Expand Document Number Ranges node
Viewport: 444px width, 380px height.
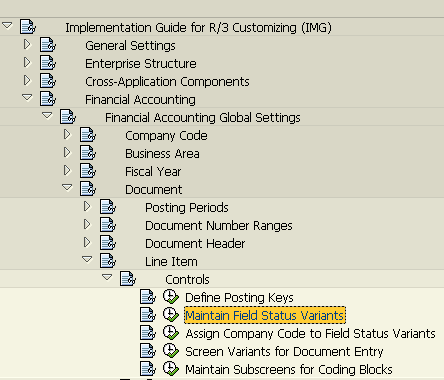coord(87,224)
